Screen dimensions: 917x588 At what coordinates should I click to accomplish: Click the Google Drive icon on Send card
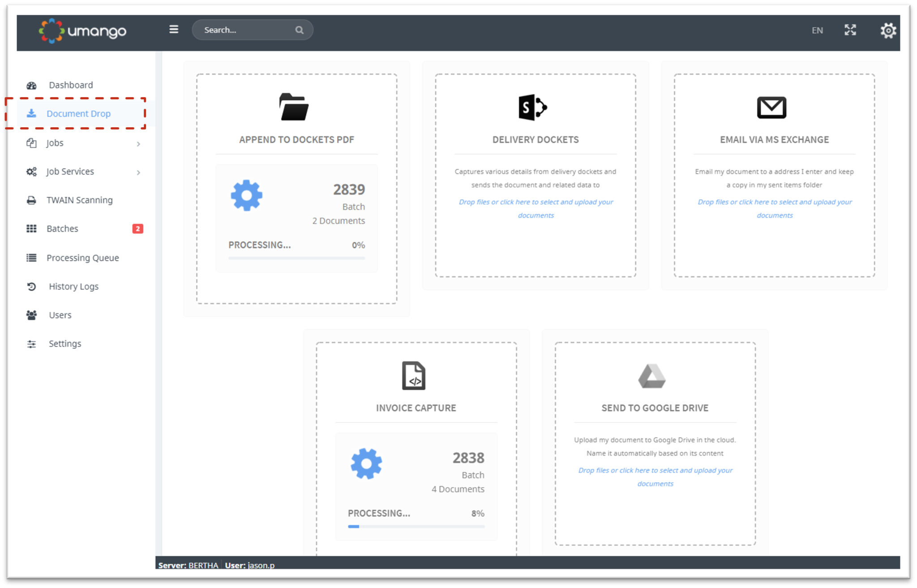653,376
